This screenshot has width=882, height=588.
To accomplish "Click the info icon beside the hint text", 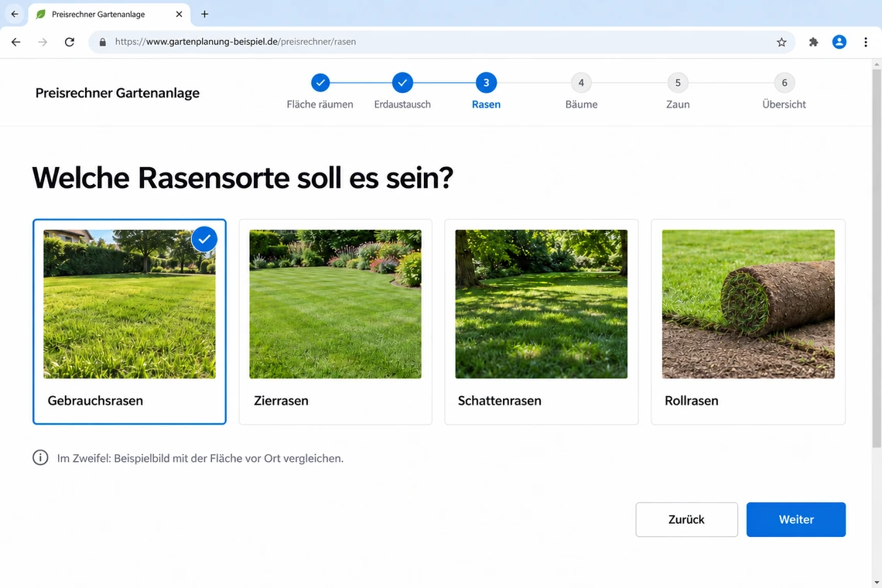I will 40,457.
